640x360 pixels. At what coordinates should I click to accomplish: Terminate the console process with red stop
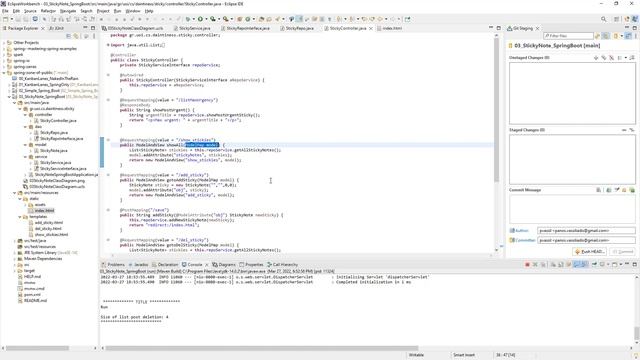pos(527,264)
